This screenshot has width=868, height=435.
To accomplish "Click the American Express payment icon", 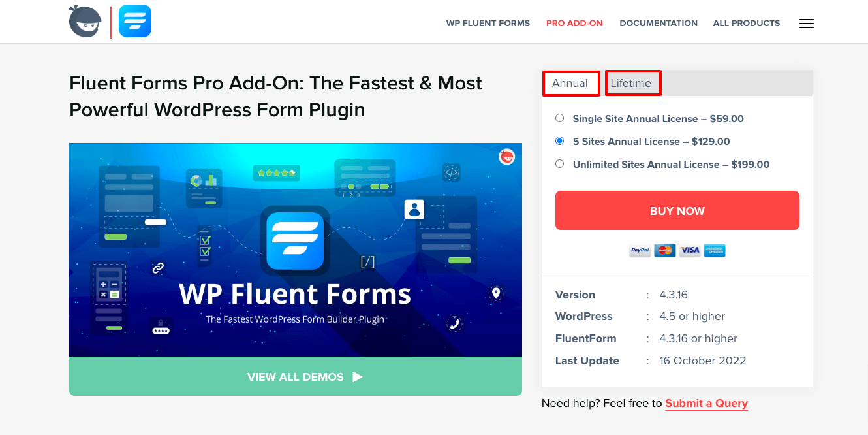I will [715, 250].
